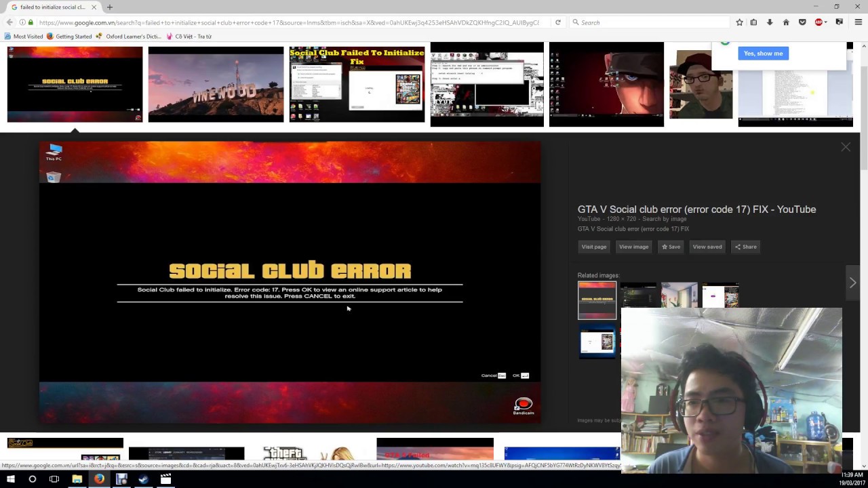Close the image preview panel with X
This screenshot has height=488, width=868.
point(846,147)
